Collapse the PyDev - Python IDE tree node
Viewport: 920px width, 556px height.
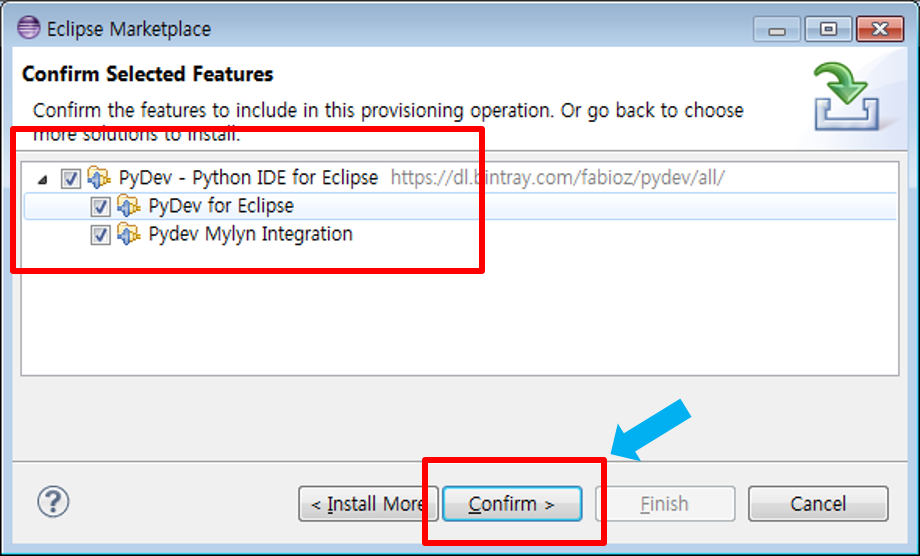click(x=42, y=179)
